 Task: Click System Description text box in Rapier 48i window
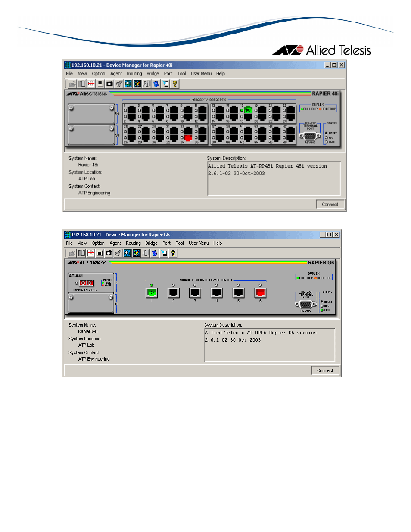click(x=274, y=178)
